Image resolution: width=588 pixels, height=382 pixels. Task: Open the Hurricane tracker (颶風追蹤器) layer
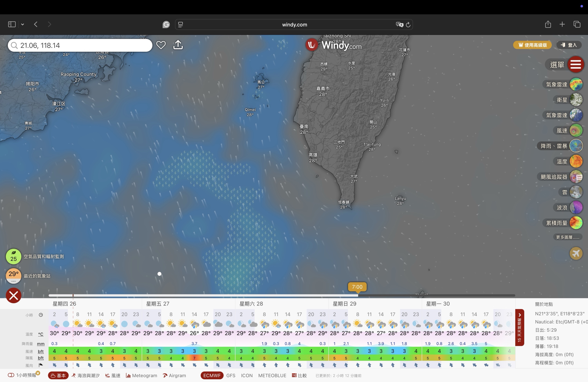tap(576, 177)
